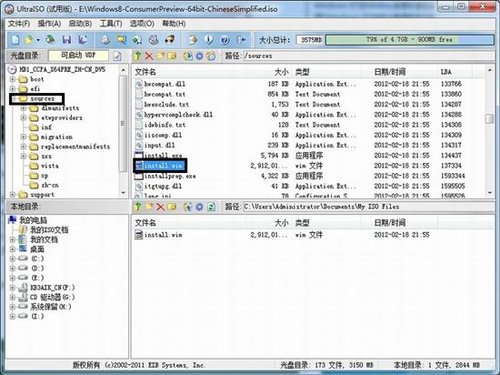Click the New folder icon in ISO toolbar
This screenshot has height=375, width=500.
160,56
